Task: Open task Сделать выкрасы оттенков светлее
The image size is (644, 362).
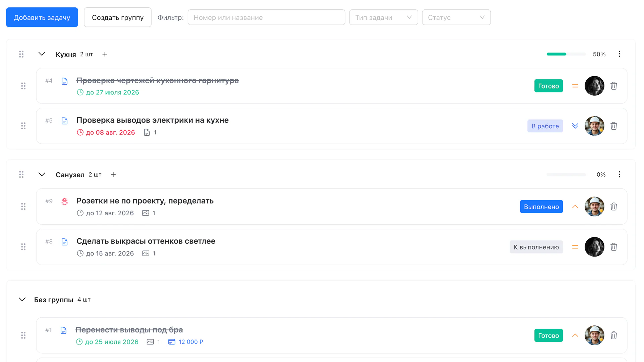Action: coord(146,241)
